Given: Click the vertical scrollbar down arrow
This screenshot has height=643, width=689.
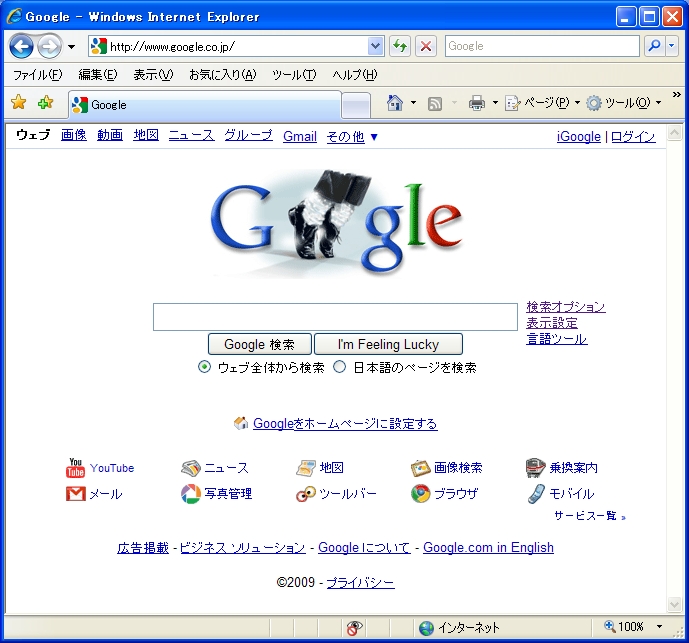Looking at the screenshot, I should coord(674,605).
